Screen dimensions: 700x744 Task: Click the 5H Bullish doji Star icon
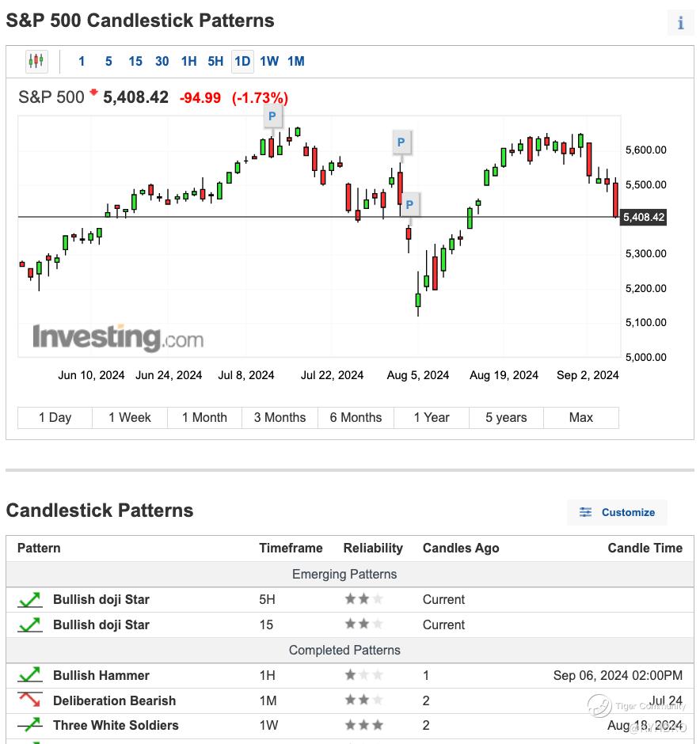tap(30, 599)
